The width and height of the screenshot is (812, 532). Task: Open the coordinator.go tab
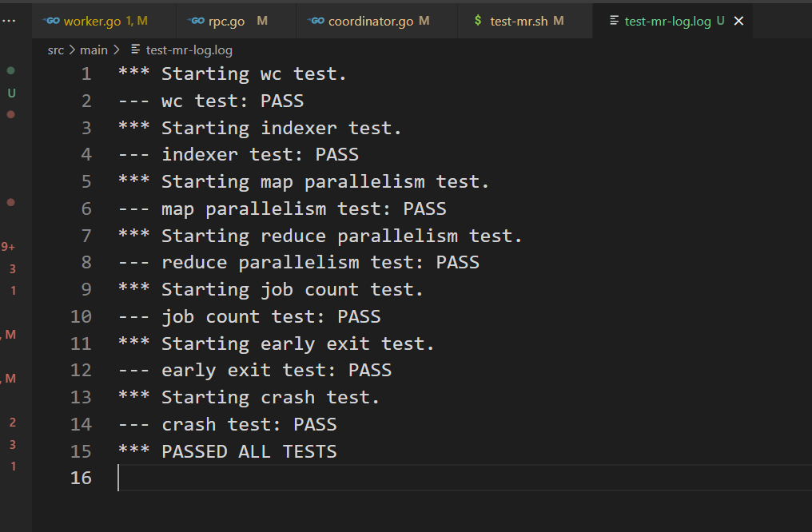pos(371,21)
